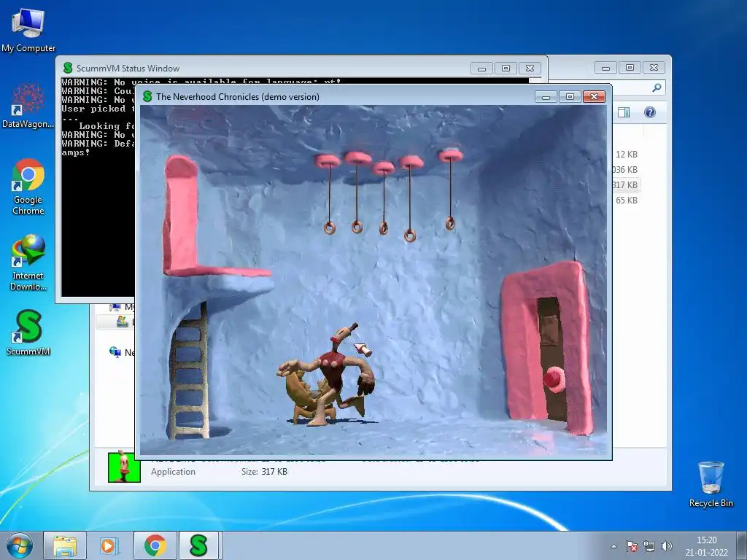Close the ScummVM Status Window
747x560 pixels.
(530, 68)
